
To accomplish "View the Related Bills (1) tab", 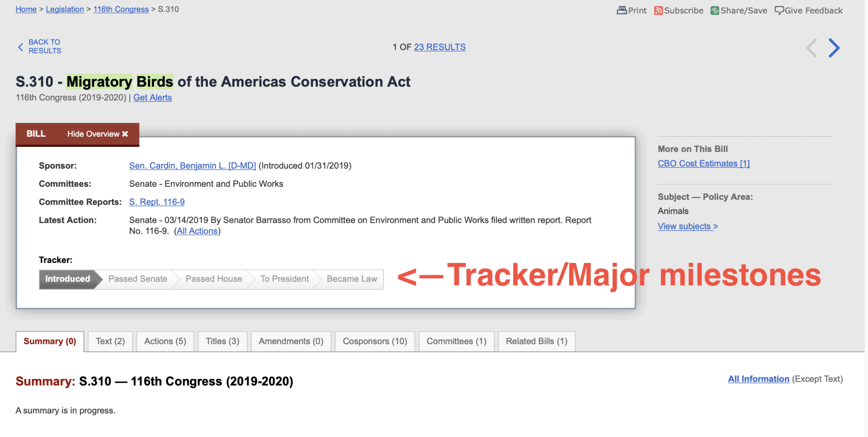I will click(x=536, y=341).
